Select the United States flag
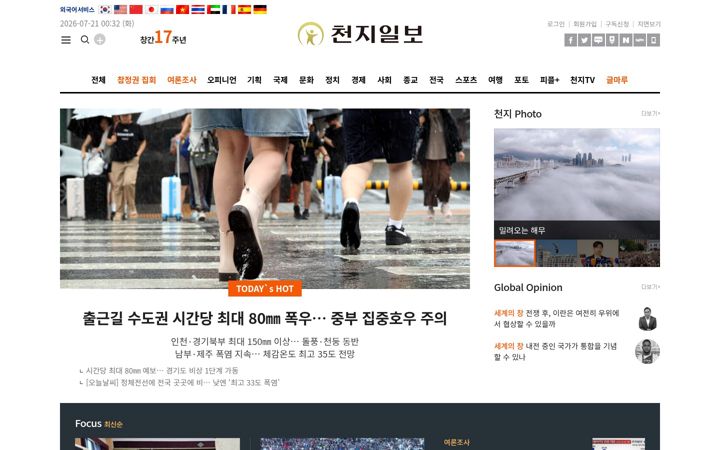 [120, 9]
